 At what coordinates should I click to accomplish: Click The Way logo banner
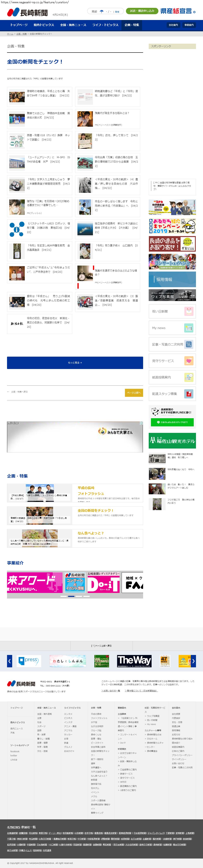pyautogui.click(x=134, y=661)
